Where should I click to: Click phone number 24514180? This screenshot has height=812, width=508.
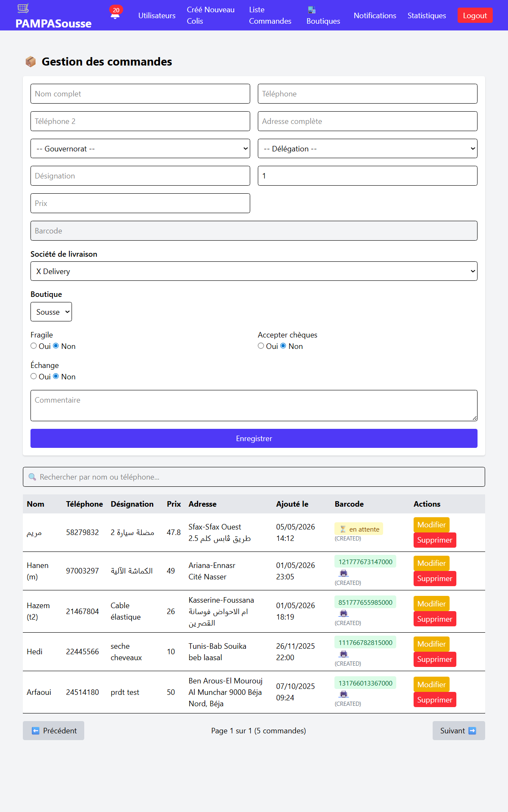click(x=82, y=692)
